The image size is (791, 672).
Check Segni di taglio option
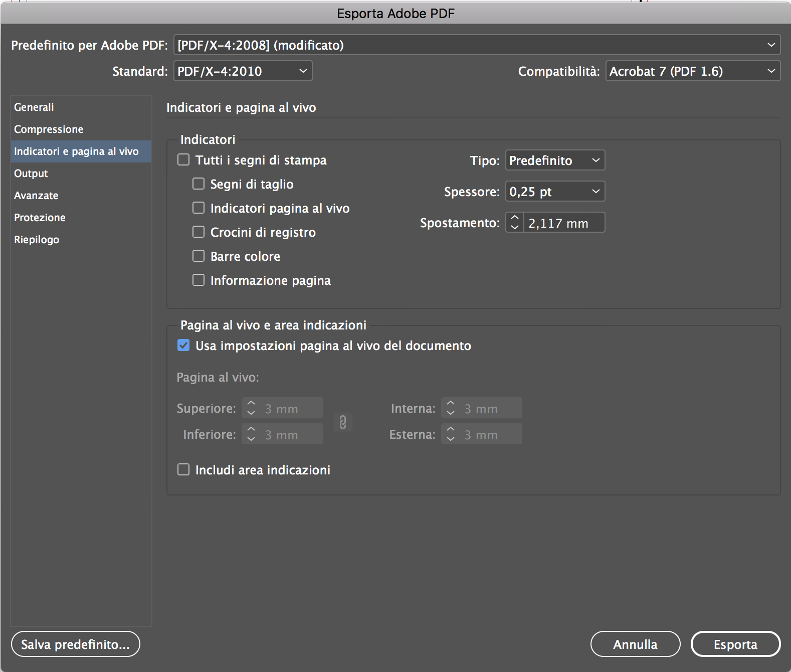point(199,184)
